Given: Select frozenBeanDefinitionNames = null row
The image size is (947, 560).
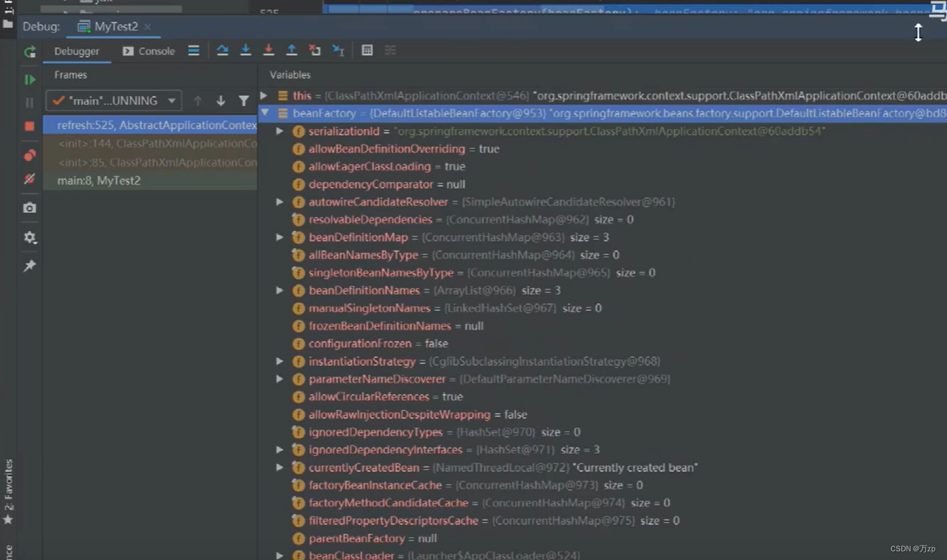Looking at the screenshot, I should (602, 325).
